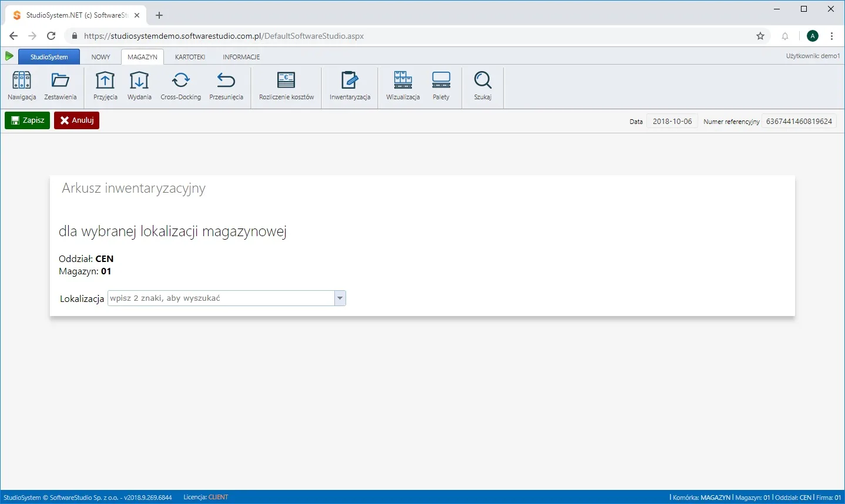The width and height of the screenshot is (845, 504).
Task: Select the StudioSystem blue tab
Action: tap(49, 57)
